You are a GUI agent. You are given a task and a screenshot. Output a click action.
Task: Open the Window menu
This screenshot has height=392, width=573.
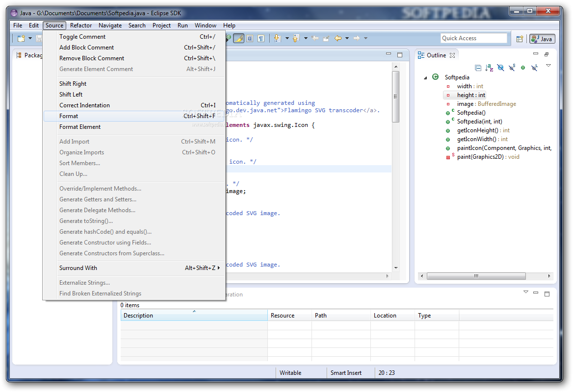pos(206,25)
